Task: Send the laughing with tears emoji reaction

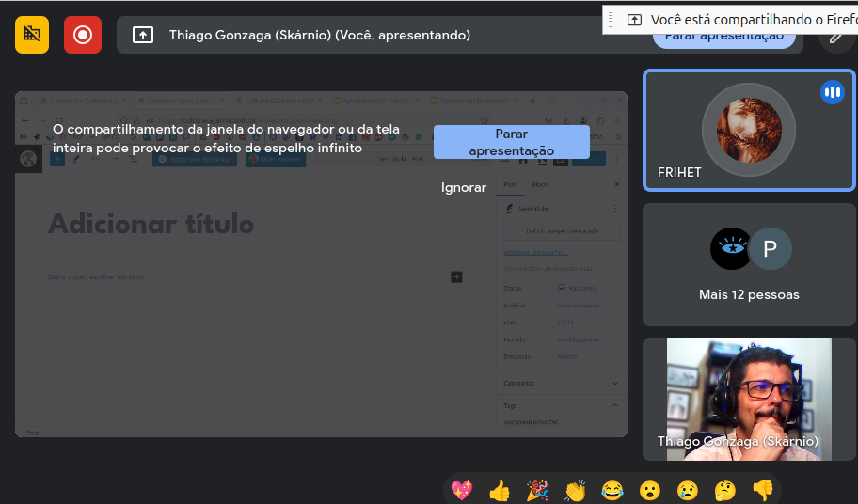Action: 612,490
